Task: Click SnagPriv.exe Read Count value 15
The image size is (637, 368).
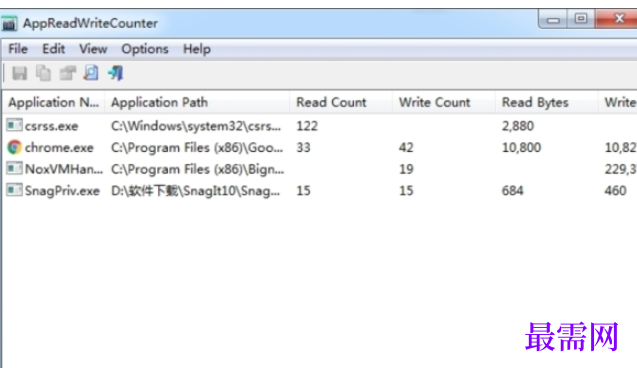Action: coord(303,190)
